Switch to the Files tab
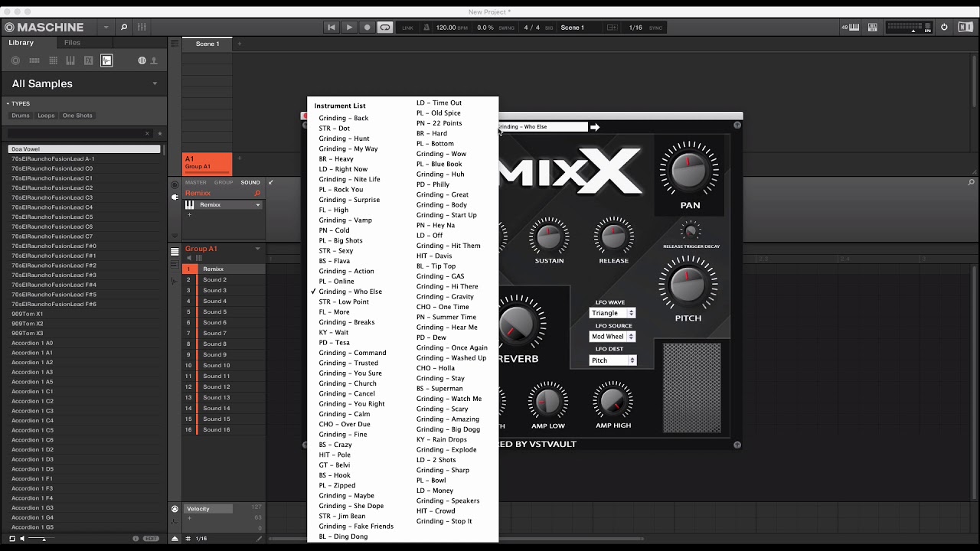The image size is (980, 551). click(72, 43)
